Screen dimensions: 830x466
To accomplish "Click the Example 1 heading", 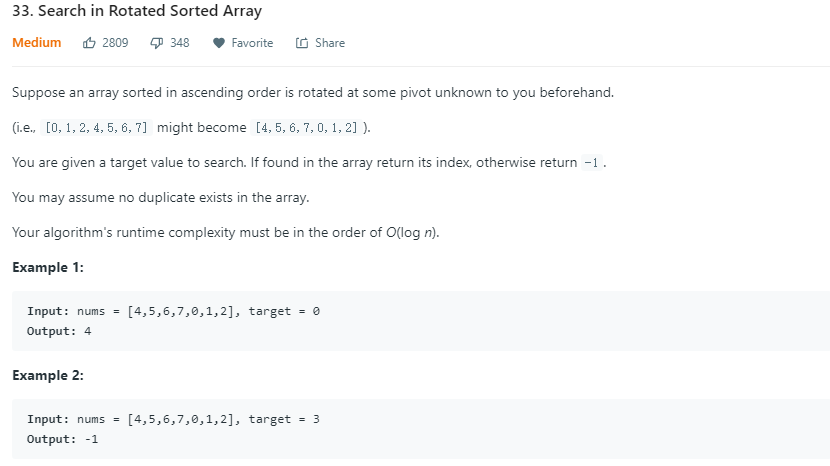I will (x=48, y=267).
